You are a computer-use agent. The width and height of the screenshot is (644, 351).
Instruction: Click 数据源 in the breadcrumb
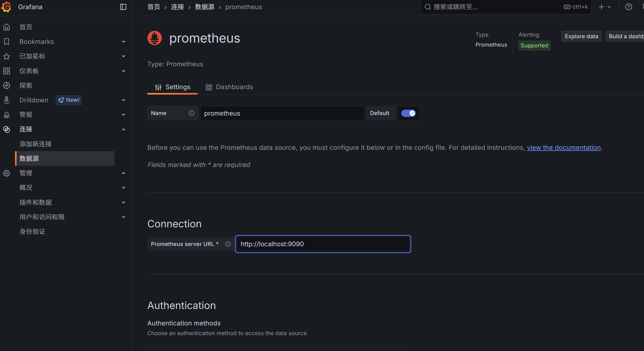pyautogui.click(x=205, y=7)
